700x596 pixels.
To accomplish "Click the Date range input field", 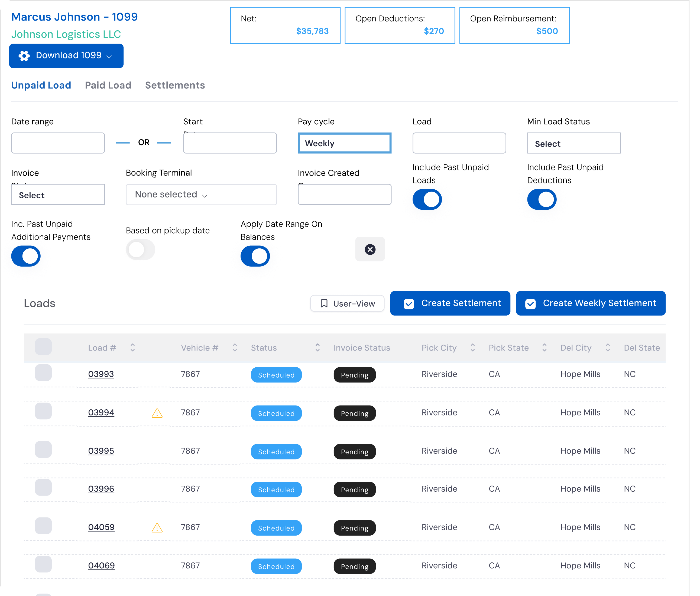I will click(x=58, y=143).
